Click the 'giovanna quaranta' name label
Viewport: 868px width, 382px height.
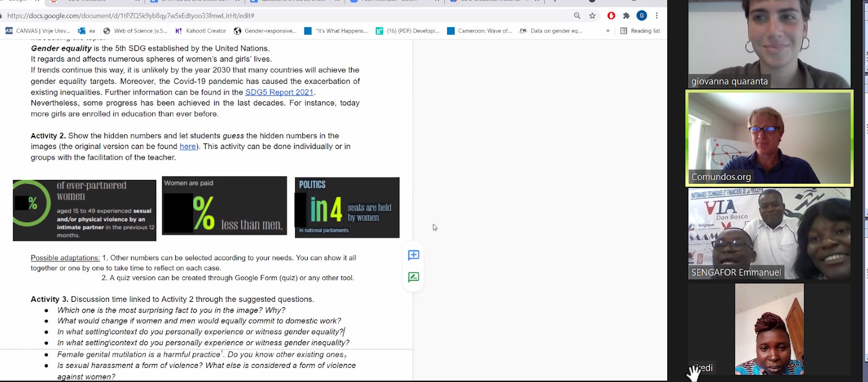point(729,81)
